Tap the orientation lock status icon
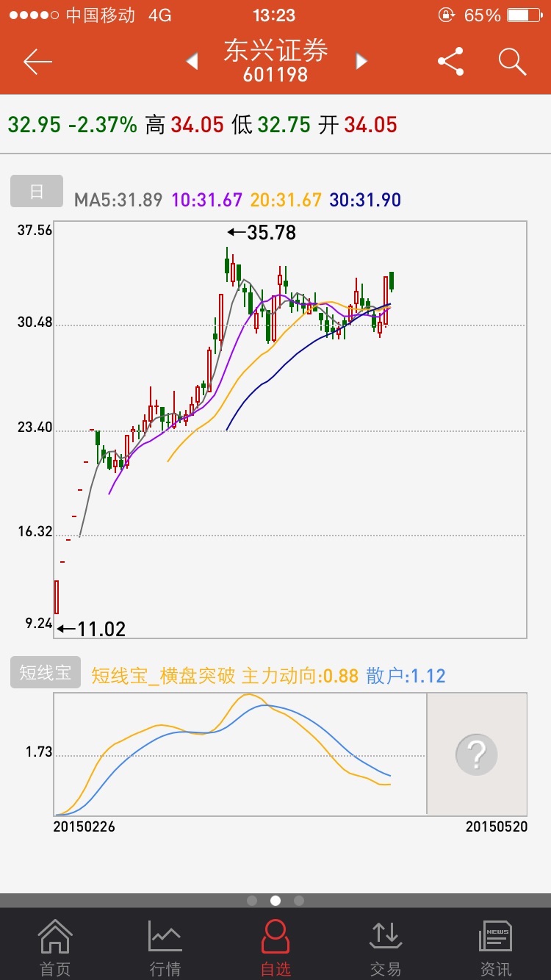This screenshot has height=980, width=551. [447, 15]
